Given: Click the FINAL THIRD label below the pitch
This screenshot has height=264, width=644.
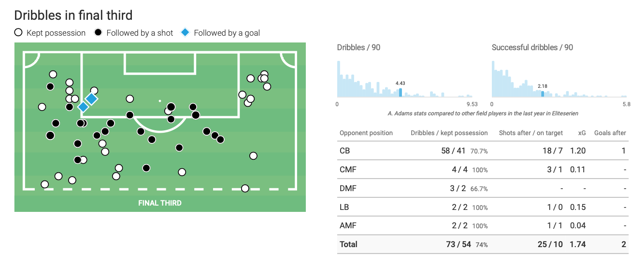Looking at the screenshot, I should 160,203.
